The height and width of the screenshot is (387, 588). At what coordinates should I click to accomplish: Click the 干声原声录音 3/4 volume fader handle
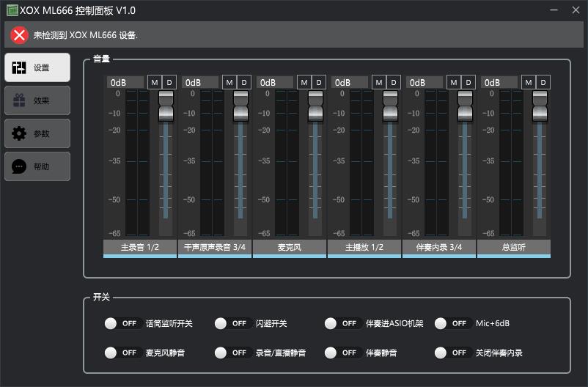click(x=240, y=106)
